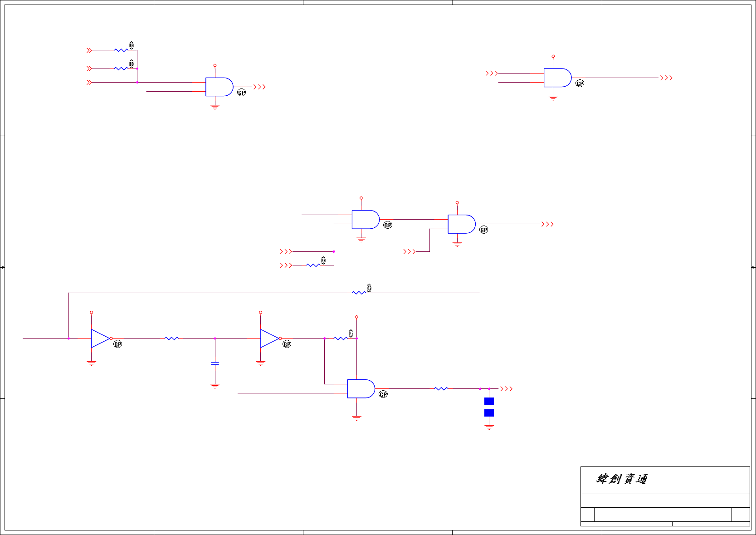
Task: Select the AND gate below the second inverter
Action: 361,389
